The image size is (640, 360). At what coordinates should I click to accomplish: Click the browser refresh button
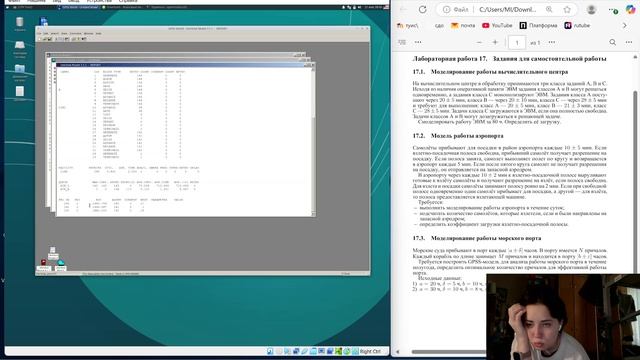[422, 9]
